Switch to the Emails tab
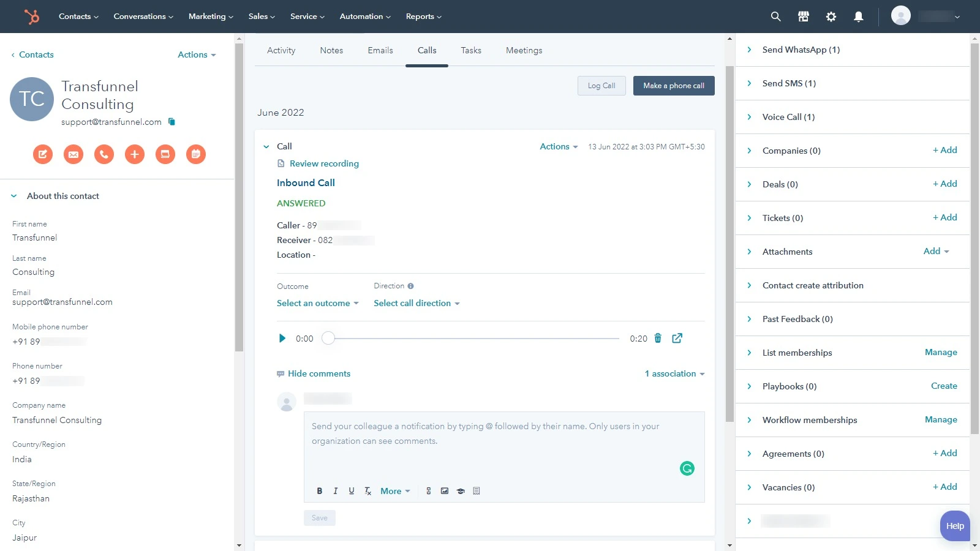The height and width of the screenshot is (551, 980). [380, 50]
